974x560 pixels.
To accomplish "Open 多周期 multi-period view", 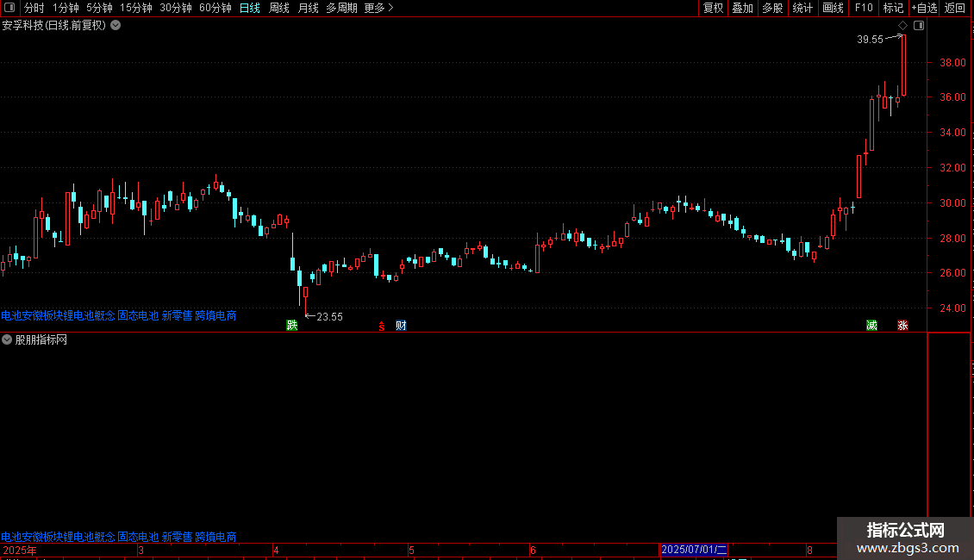I will [341, 8].
